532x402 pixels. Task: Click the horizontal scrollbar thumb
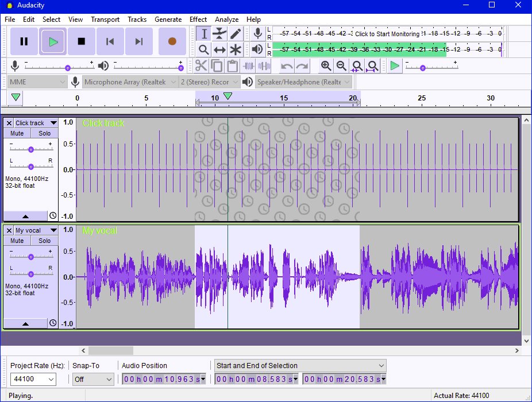pyautogui.click(x=111, y=350)
